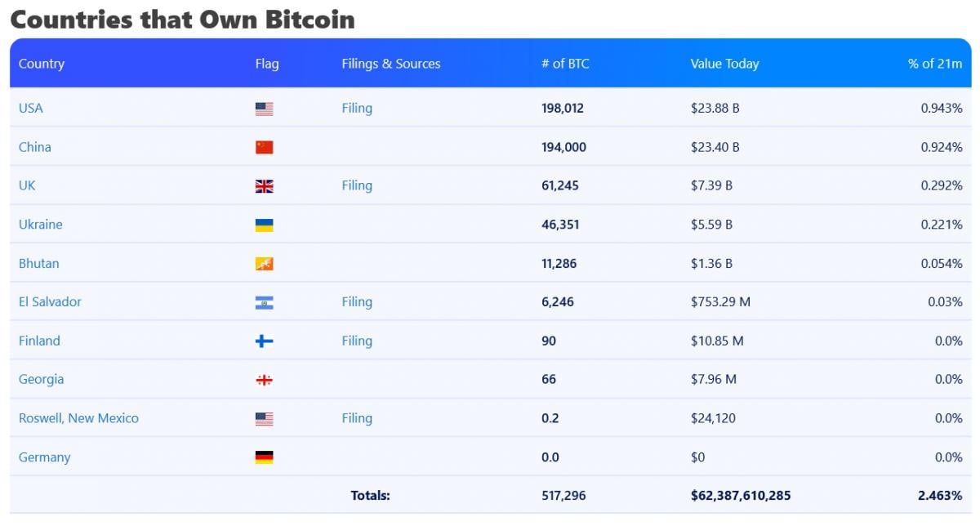Image resolution: width=980 pixels, height=526 pixels.
Task: Click the % of 21m column header
Action: click(934, 64)
